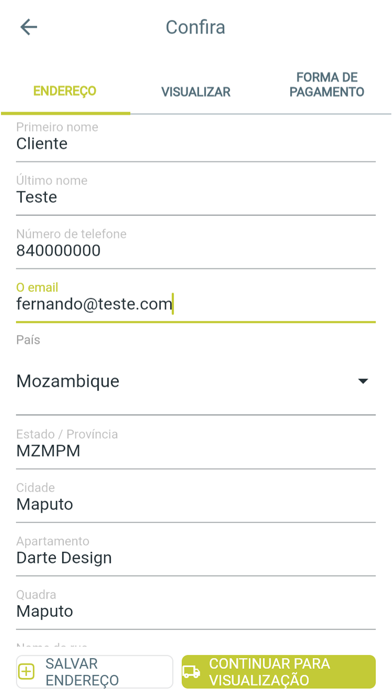This screenshot has height=696, width=392.
Task: Click the Número de telefone field
Action: tap(196, 248)
